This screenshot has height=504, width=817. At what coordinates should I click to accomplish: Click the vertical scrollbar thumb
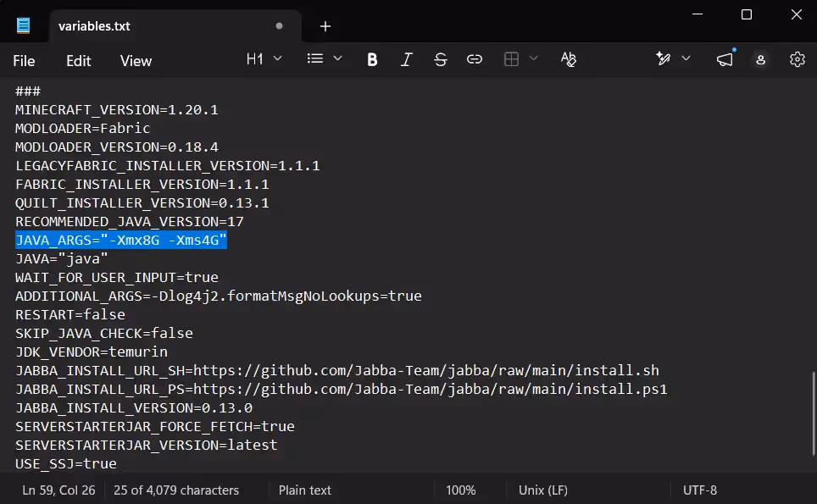pyautogui.click(x=814, y=414)
